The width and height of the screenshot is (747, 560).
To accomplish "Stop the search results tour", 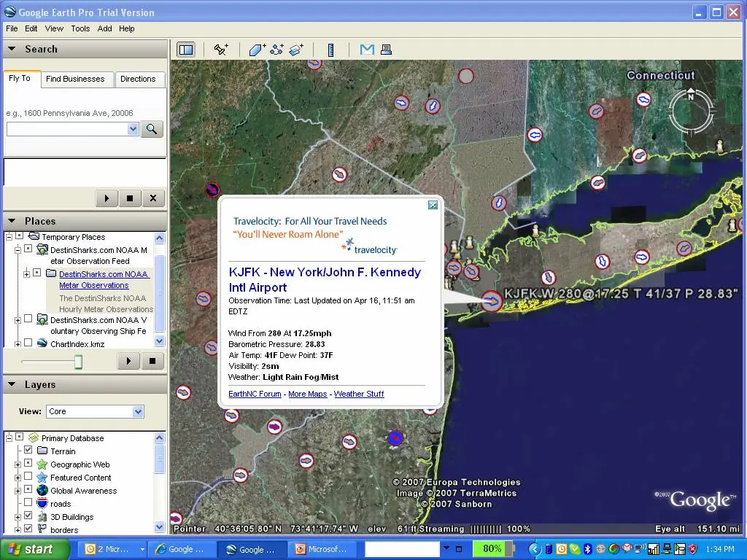I will coord(130,198).
